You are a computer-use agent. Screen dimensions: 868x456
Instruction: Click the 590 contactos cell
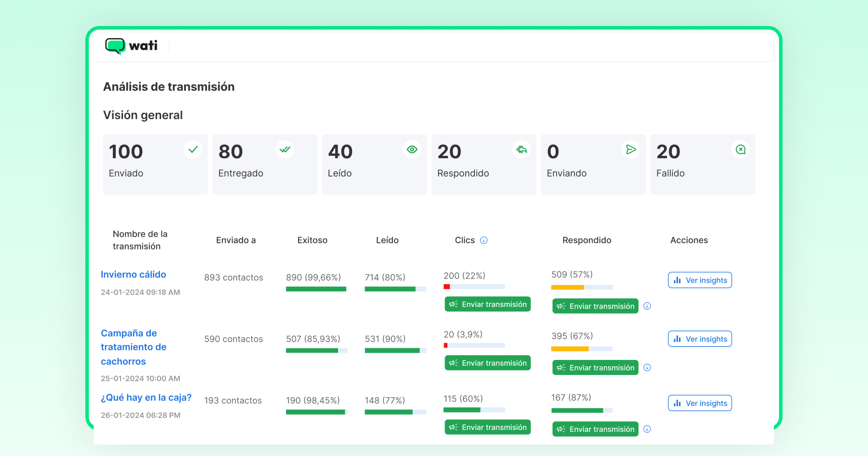coord(233,339)
